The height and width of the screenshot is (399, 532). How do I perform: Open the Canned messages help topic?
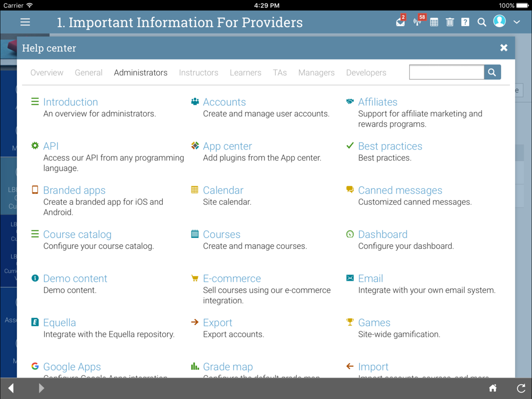pyautogui.click(x=400, y=190)
